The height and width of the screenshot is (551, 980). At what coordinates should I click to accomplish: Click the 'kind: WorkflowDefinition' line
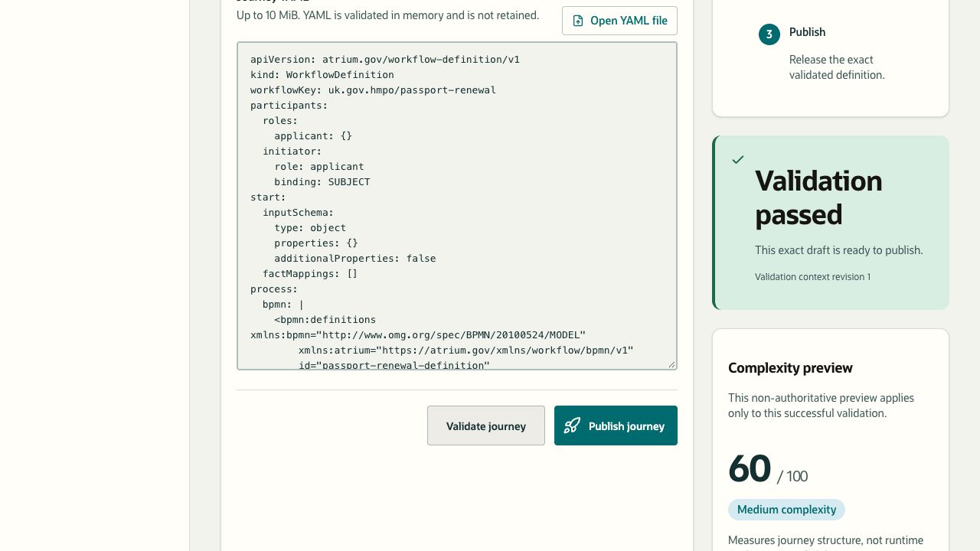(x=322, y=74)
